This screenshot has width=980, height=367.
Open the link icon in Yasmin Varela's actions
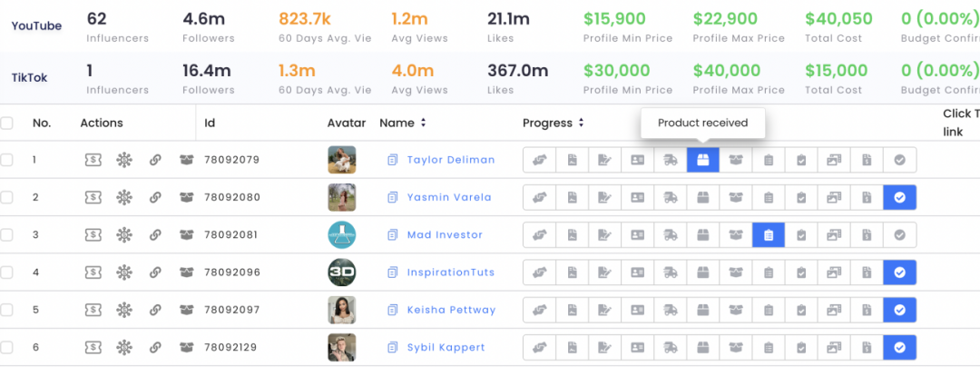(x=156, y=197)
